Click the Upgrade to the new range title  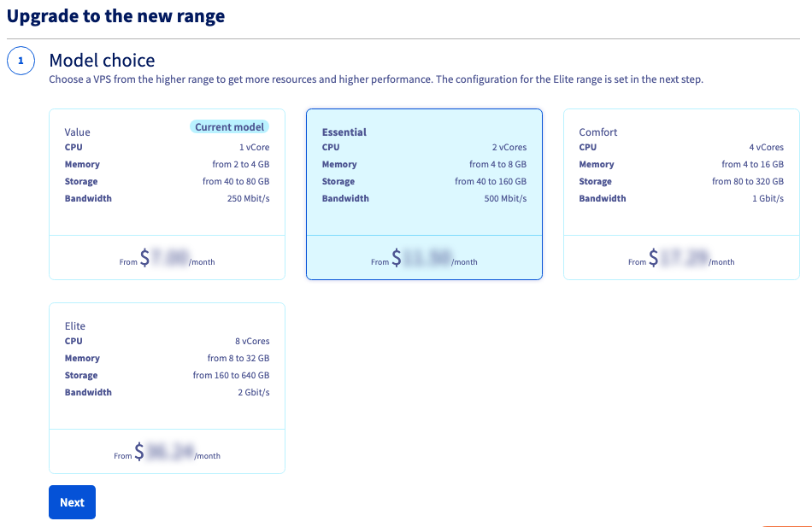116,16
